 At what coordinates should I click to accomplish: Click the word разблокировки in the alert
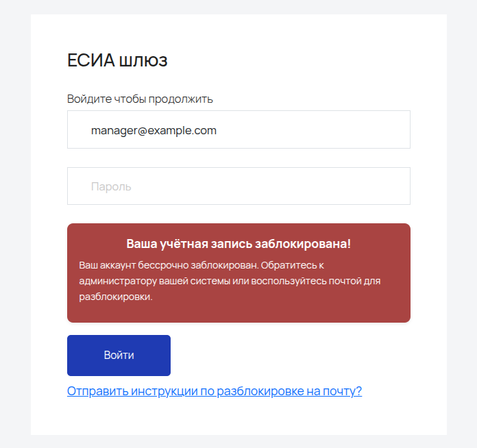(x=116, y=297)
